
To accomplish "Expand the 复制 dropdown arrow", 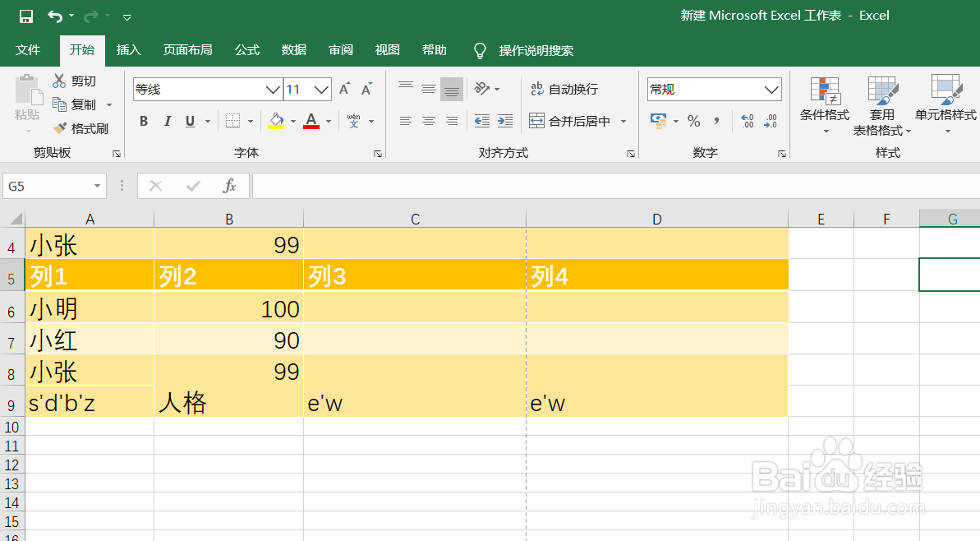I will pos(109,105).
